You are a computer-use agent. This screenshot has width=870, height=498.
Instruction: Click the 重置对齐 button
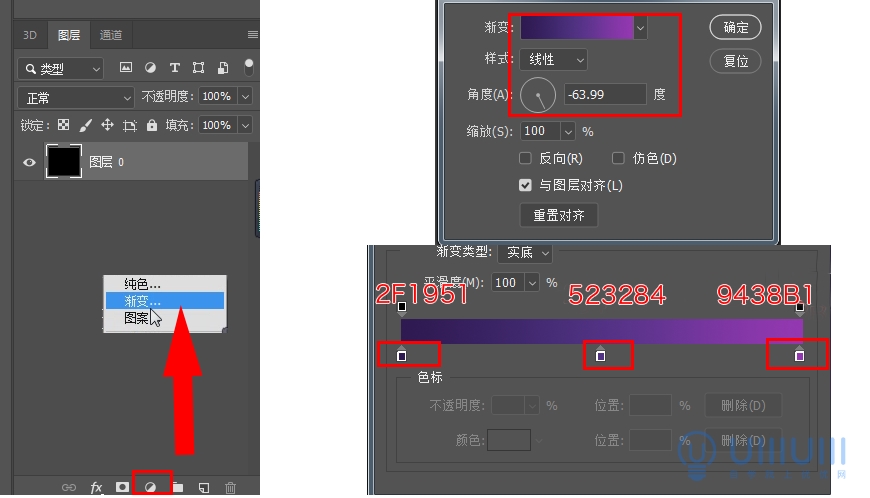click(x=559, y=215)
